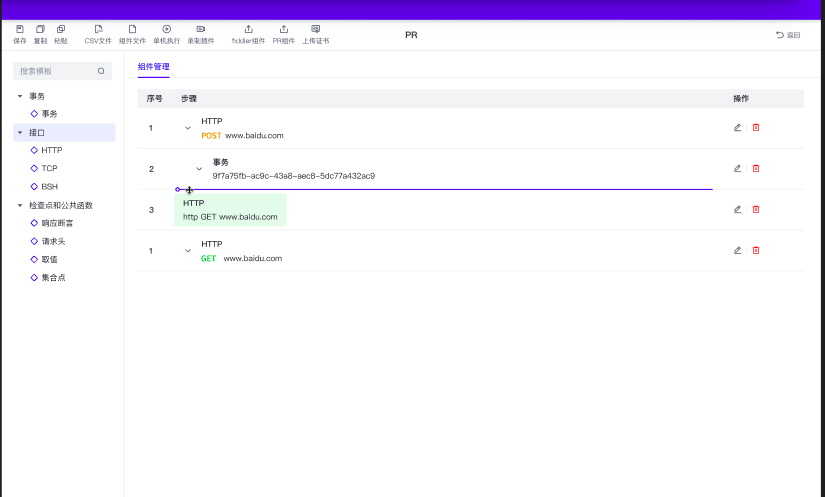This screenshot has width=825, height=497.
Task: Collapse the 接口 tree category
Action: tap(20, 132)
